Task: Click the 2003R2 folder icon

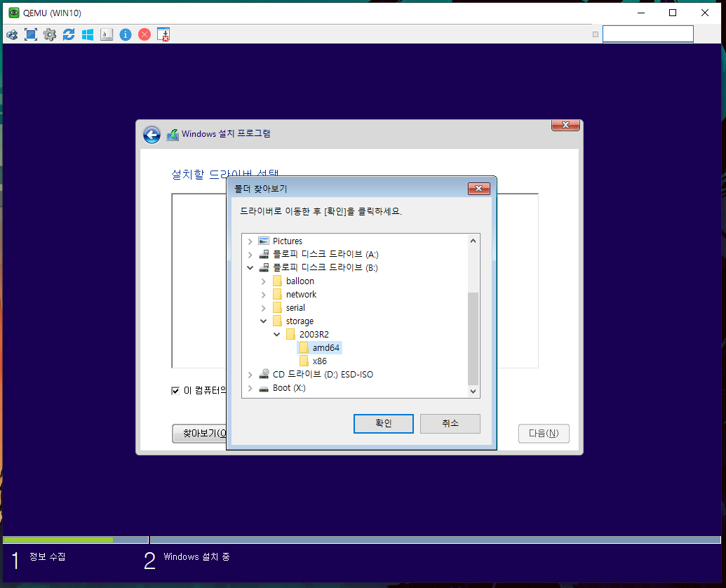Action: coord(291,334)
